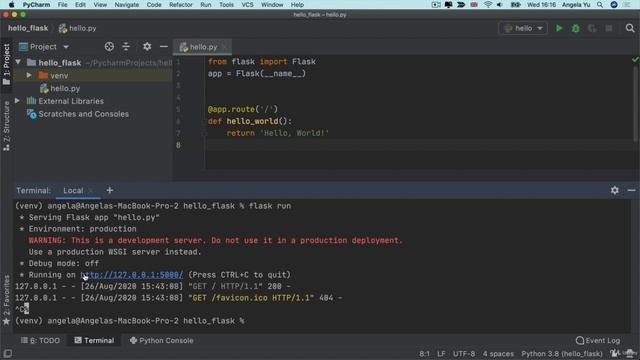Screen dimensions: 640x360
Task: Click hello.py breadcrumb in navigation bar
Action: click(x=78, y=28)
